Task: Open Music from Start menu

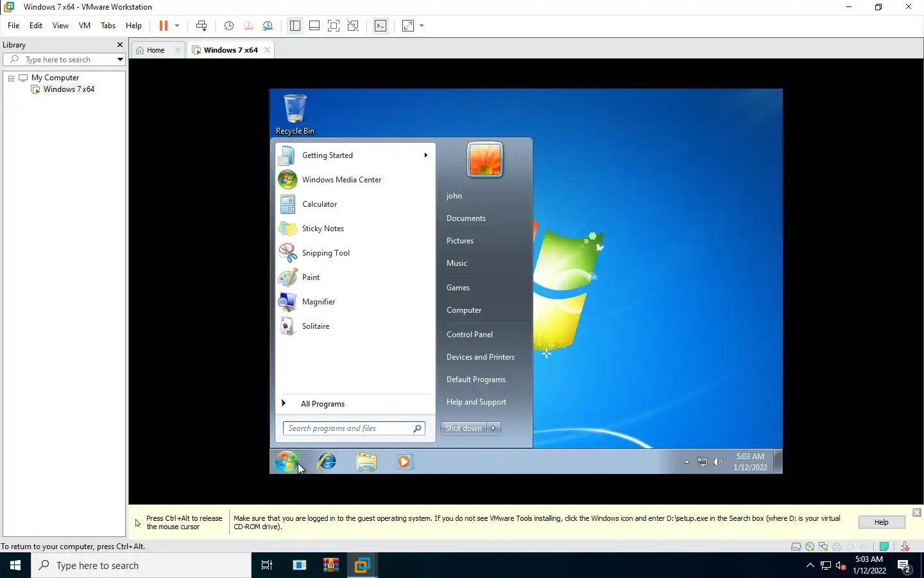Action: pyautogui.click(x=457, y=263)
